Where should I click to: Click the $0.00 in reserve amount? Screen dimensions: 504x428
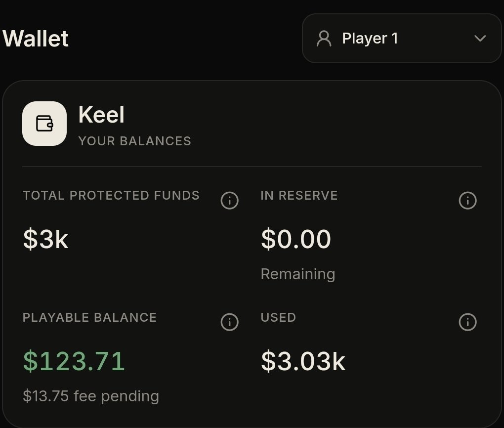click(x=296, y=239)
